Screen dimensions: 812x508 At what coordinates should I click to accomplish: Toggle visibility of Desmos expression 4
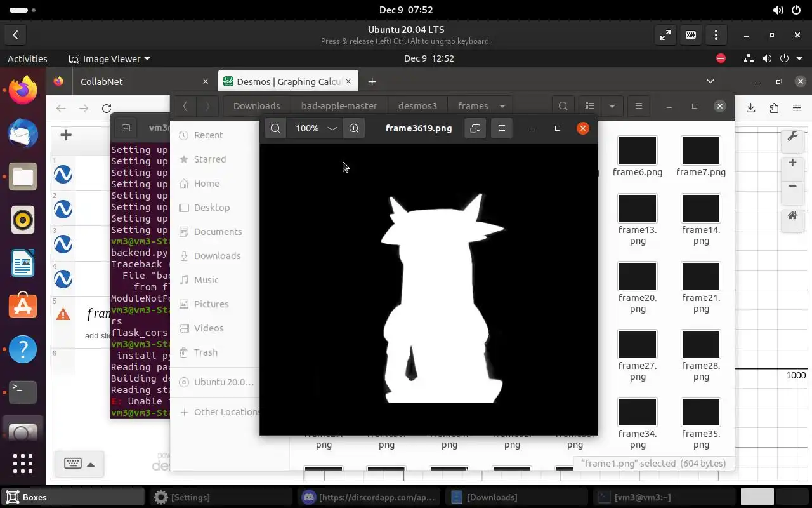63,279
